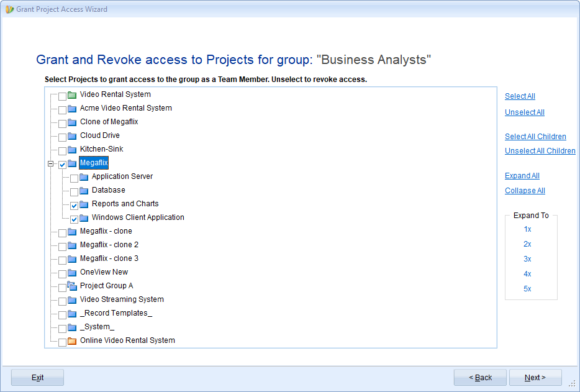Click the Cloud Drive folder icon

[x=72, y=136]
